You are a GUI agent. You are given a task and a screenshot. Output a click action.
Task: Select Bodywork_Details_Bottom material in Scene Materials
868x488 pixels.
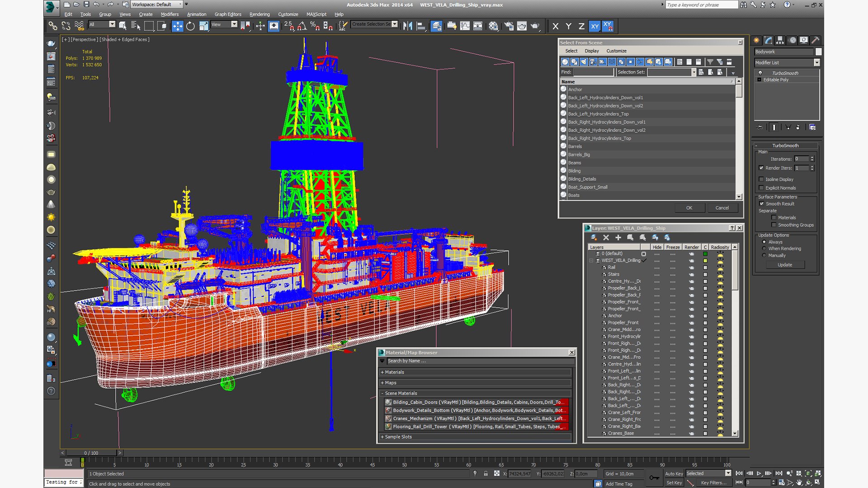click(476, 410)
